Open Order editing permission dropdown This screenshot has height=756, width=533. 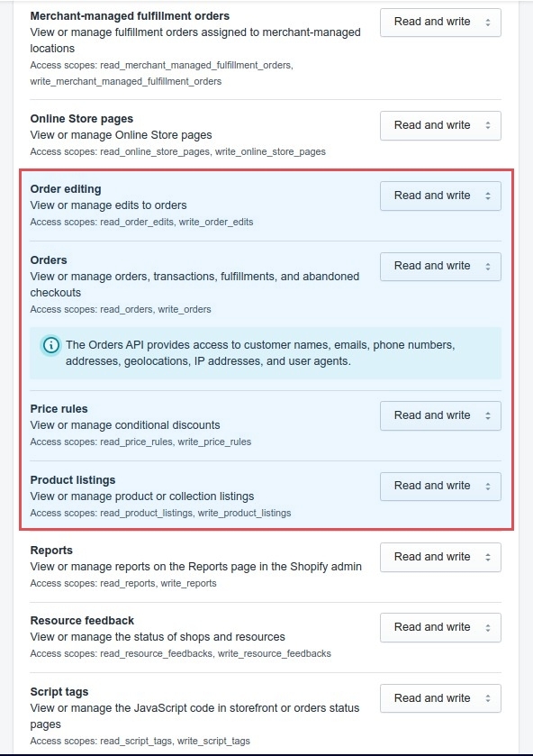[440, 196]
